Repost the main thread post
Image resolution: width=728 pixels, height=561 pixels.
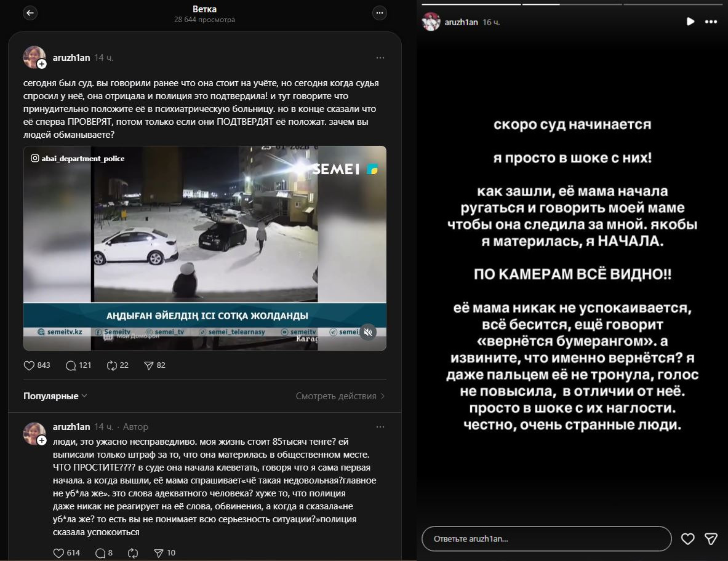(112, 365)
